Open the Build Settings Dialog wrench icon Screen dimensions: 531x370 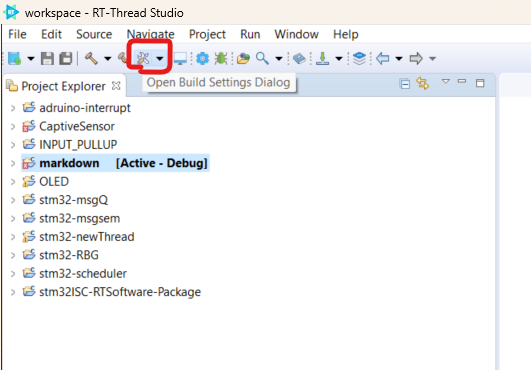tap(143, 58)
